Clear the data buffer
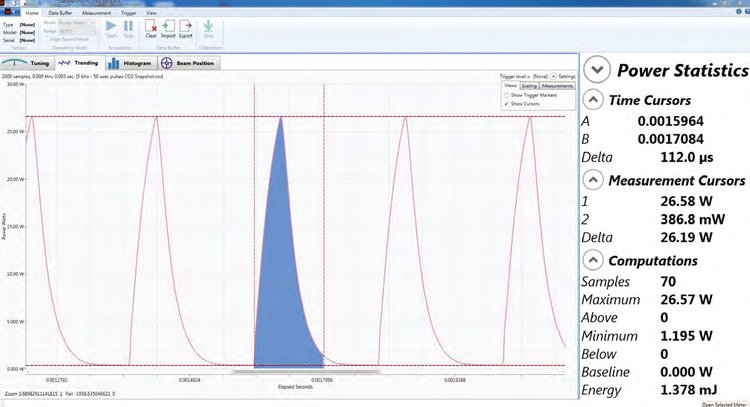 point(151,29)
